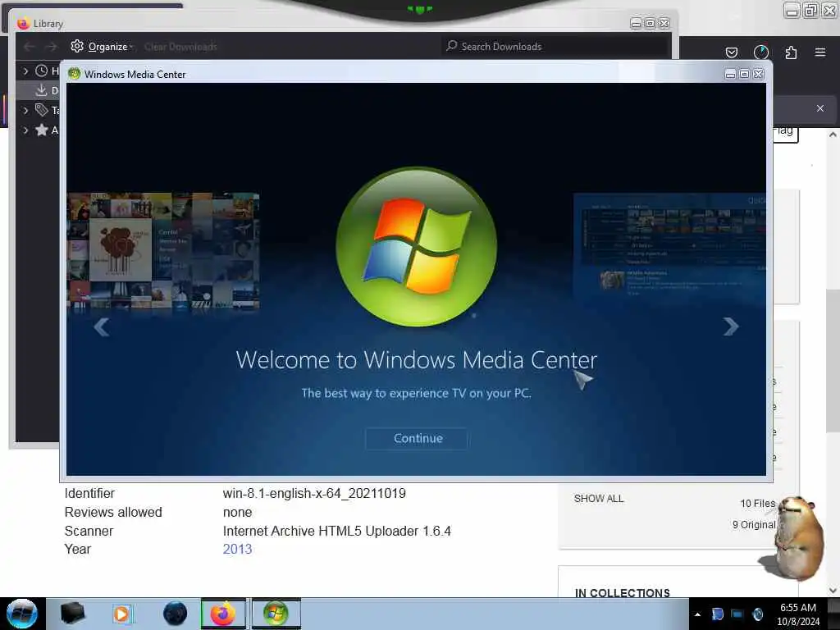This screenshot has height=630, width=840.
Task: Open the Firefox Extensions puzzle icon
Action: (791, 52)
